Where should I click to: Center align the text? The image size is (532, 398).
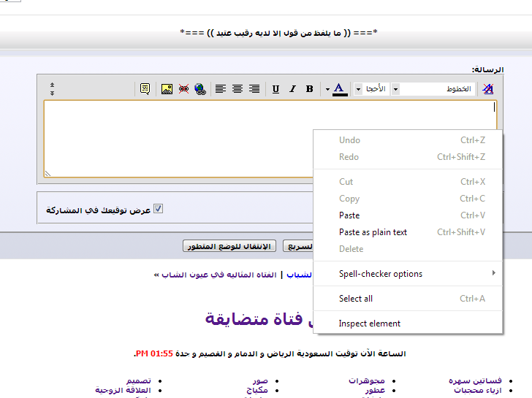pyautogui.click(x=237, y=89)
